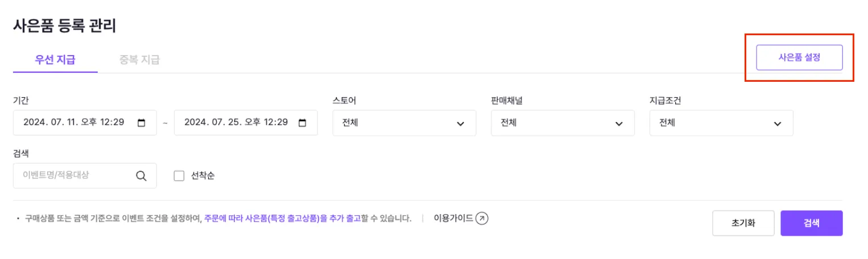
Task: Click the magnifier icon in search box
Action: 141,176
